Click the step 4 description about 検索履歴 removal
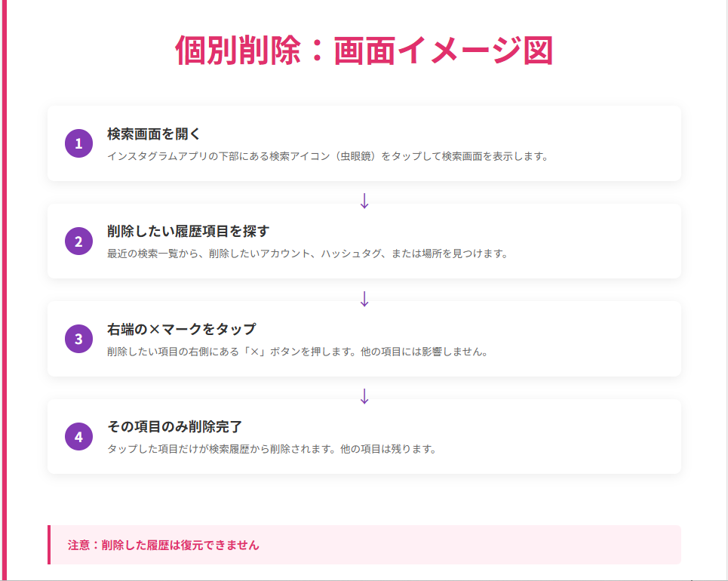This screenshot has width=728, height=581. (x=272, y=449)
